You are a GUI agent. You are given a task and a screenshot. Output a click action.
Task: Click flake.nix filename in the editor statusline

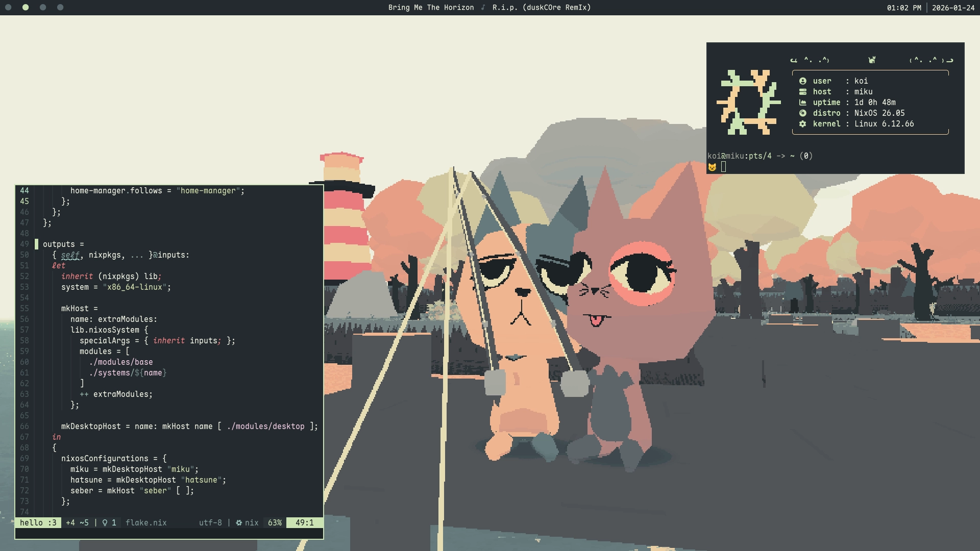pyautogui.click(x=146, y=523)
